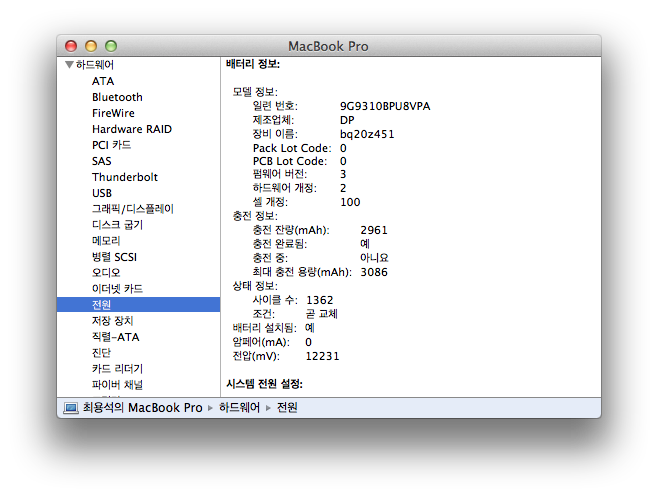Screen dimensions: 658x497
Task: Click the 암페어(mA): label
Action: (x=261, y=343)
